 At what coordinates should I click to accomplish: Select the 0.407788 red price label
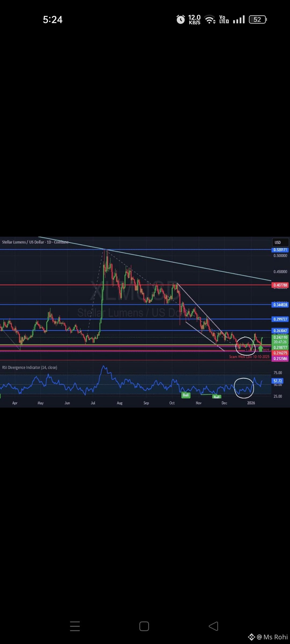click(x=280, y=285)
